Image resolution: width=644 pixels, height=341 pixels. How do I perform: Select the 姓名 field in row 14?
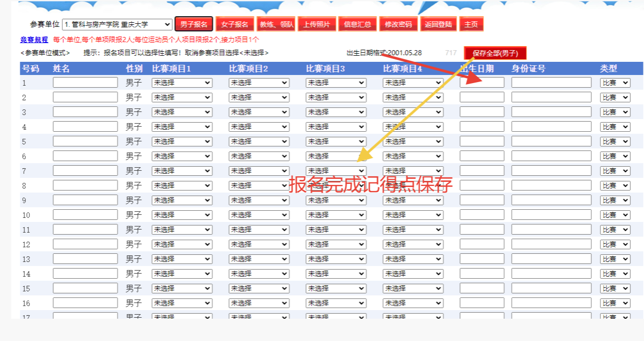point(85,274)
